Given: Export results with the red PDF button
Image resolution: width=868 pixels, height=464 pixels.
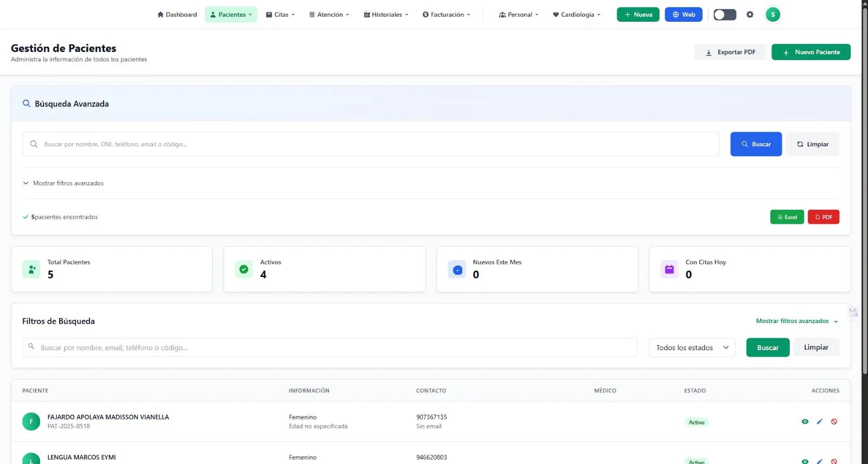Looking at the screenshot, I should pyautogui.click(x=823, y=217).
